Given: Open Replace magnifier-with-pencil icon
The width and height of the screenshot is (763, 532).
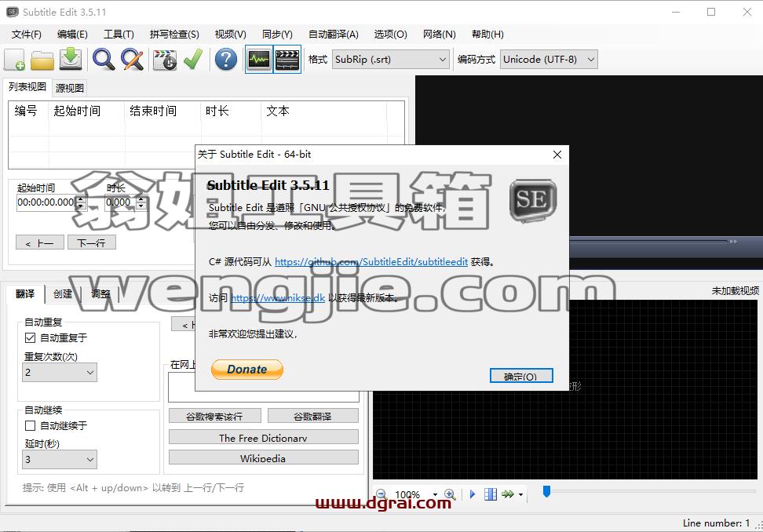Looking at the screenshot, I should click(132, 60).
